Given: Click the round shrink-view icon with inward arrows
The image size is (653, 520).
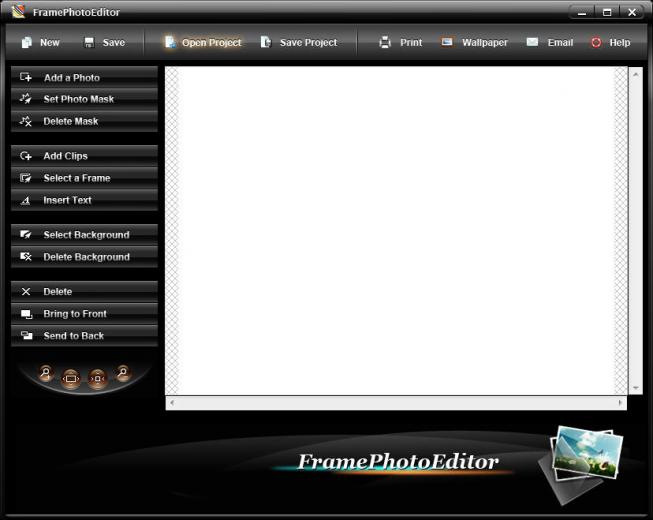Looking at the screenshot, I should tap(97, 378).
